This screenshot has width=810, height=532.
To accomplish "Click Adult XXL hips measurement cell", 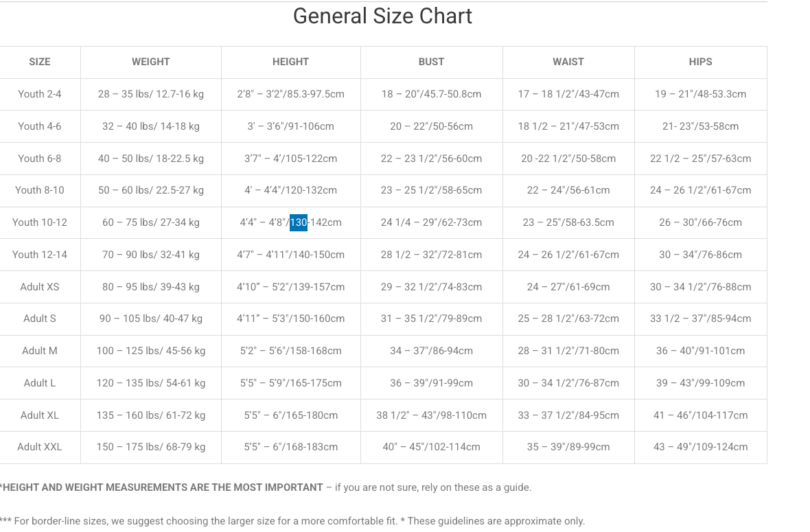I will 700,447.
